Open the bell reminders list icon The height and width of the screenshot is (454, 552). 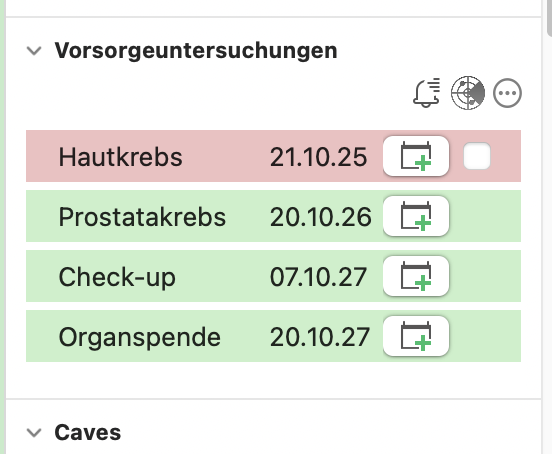pyautogui.click(x=427, y=93)
